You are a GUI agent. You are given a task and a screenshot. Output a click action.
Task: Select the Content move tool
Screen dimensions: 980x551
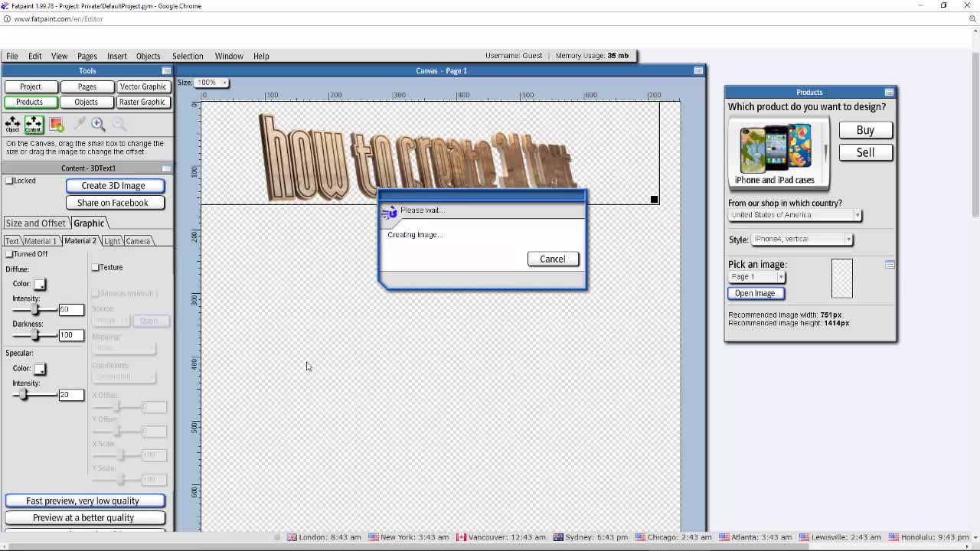pos(34,124)
